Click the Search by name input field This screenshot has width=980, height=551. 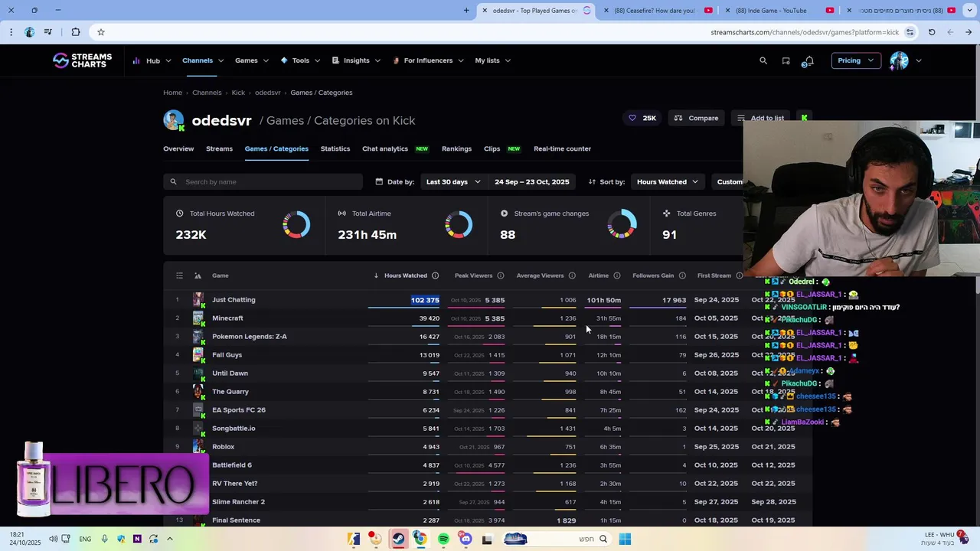pyautogui.click(x=263, y=181)
